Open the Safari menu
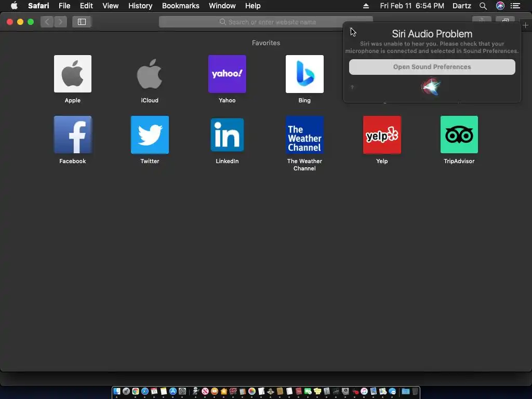 click(38, 6)
